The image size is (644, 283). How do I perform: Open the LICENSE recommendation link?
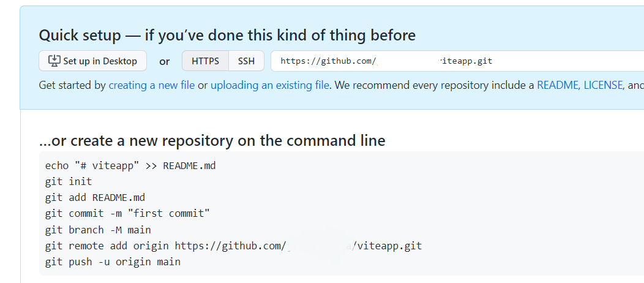tap(603, 85)
